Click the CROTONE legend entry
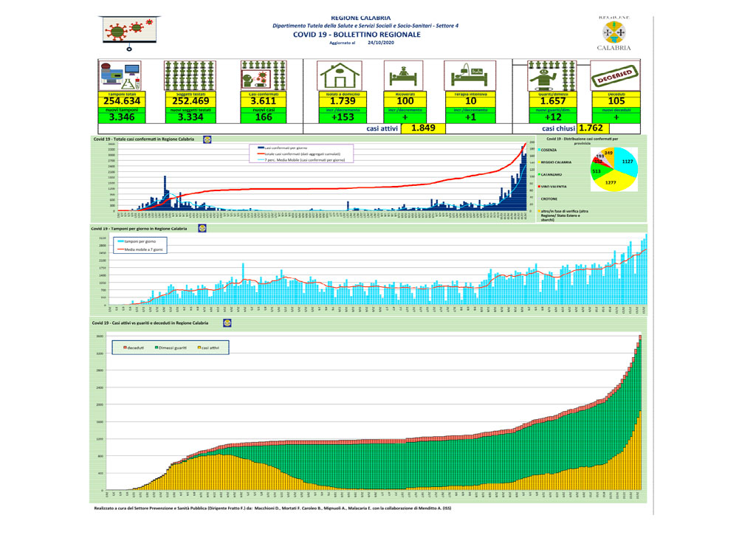This screenshot has width=756, height=535. [x=549, y=199]
